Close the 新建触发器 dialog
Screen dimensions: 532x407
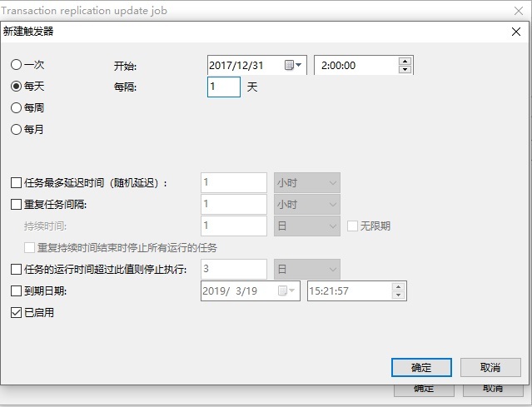click(516, 32)
